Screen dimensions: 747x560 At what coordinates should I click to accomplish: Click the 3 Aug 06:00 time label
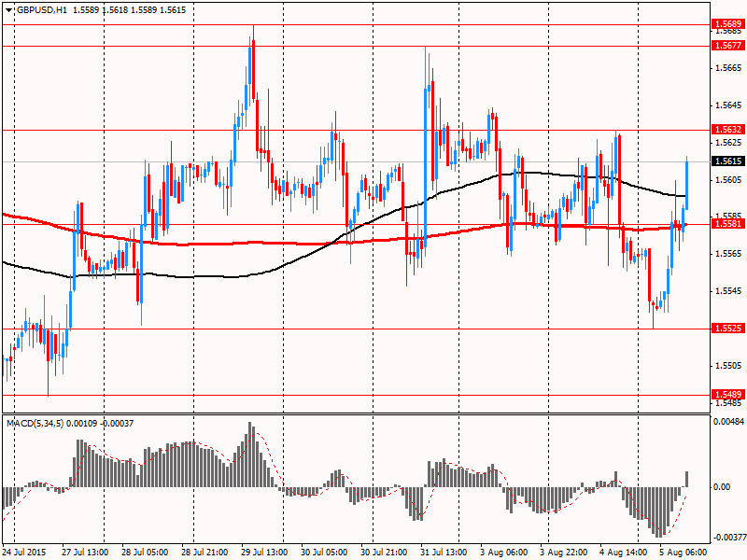(506, 552)
